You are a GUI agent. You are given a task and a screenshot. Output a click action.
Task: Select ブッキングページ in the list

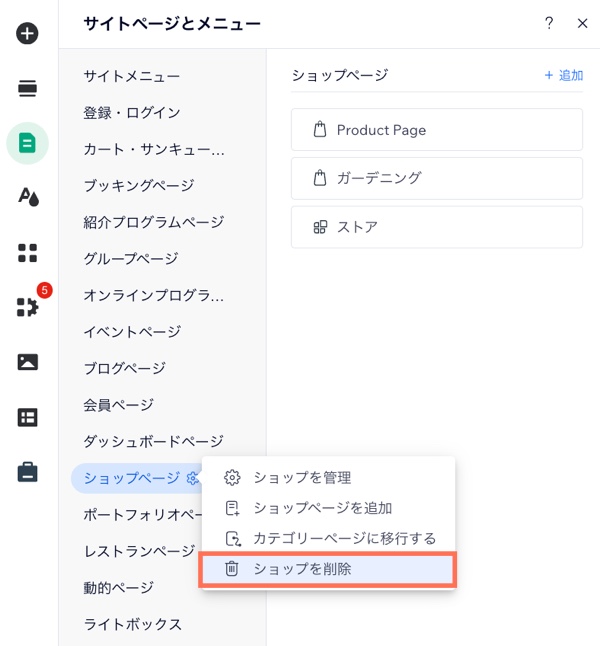pyautogui.click(x=139, y=185)
